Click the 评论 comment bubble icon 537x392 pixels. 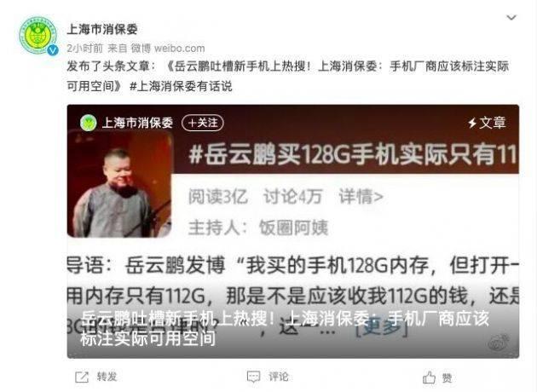tap(254, 377)
